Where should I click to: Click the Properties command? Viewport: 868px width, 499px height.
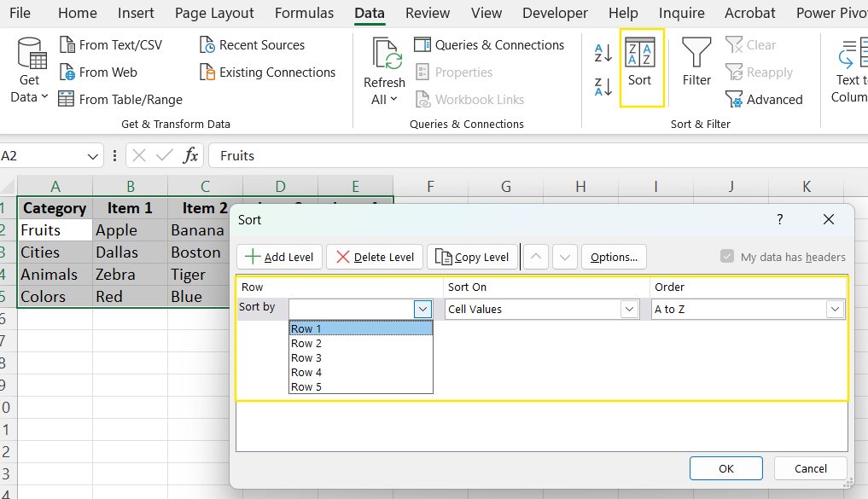click(x=453, y=72)
